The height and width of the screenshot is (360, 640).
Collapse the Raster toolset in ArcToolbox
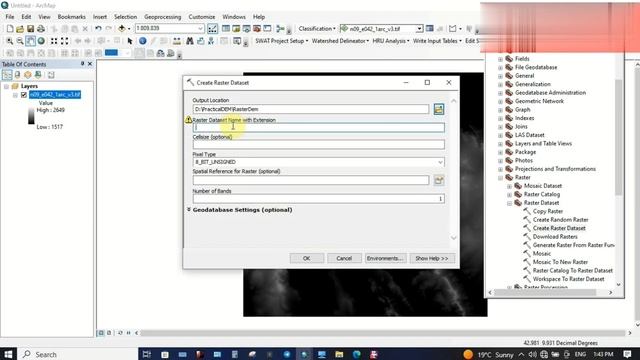click(x=500, y=178)
